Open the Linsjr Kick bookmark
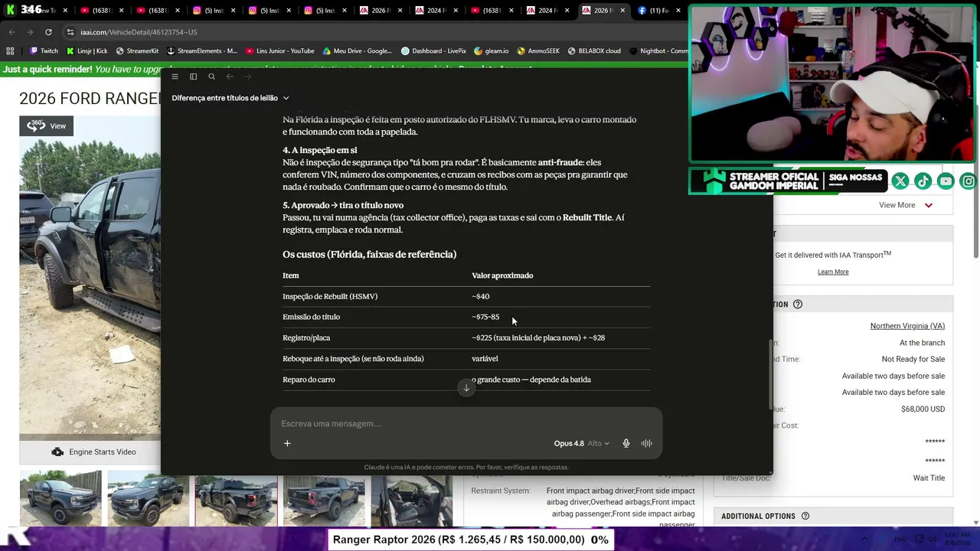The height and width of the screenshot is (551, 980). click(x=87, y=51)
